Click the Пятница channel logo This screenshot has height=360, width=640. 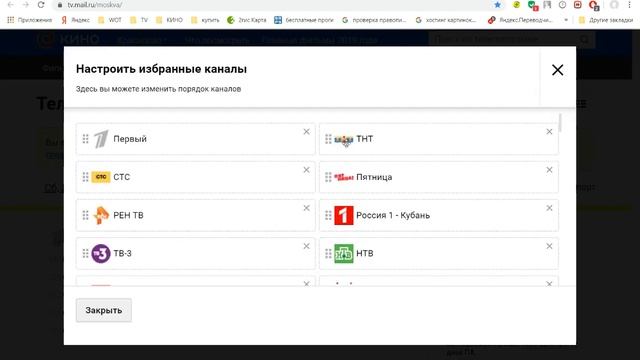click(x=344, y=177)
